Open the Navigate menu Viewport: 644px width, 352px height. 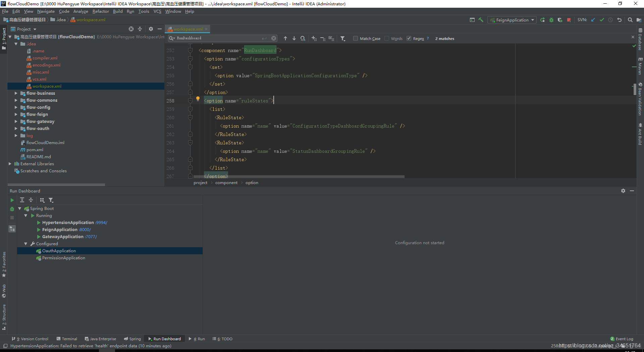(x=46, y=11)
